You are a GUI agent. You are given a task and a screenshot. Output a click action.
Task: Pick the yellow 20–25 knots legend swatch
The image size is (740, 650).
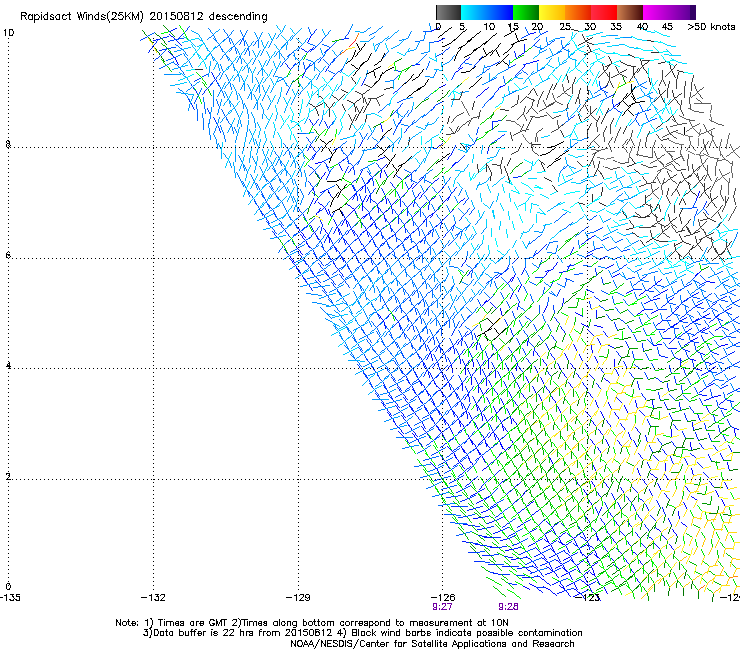click(552, 12)
